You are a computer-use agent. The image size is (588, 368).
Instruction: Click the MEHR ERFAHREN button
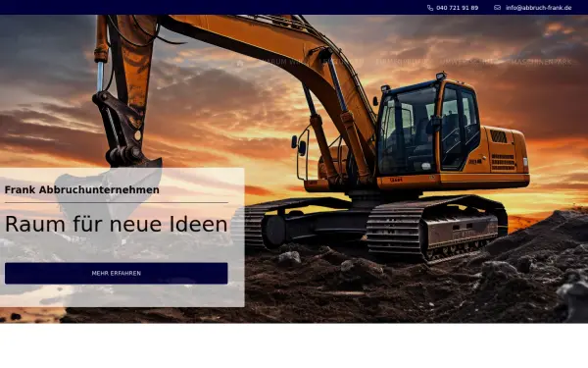point(117,273)
